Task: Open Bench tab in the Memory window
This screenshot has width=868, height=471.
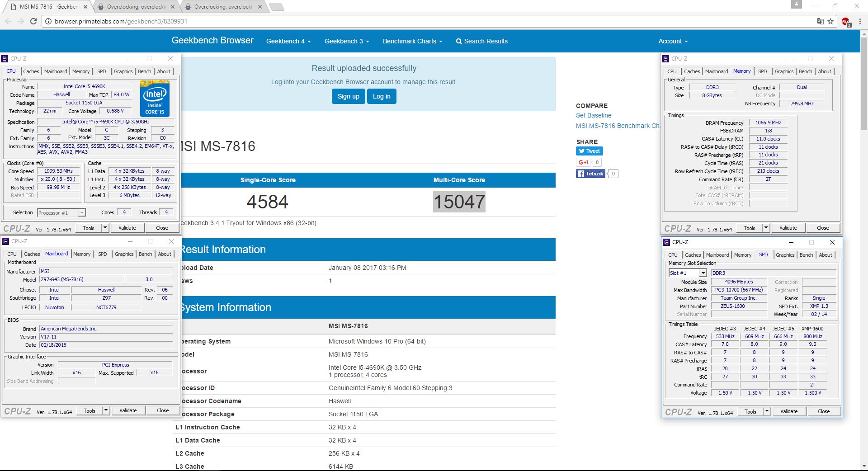Action: 805,71
